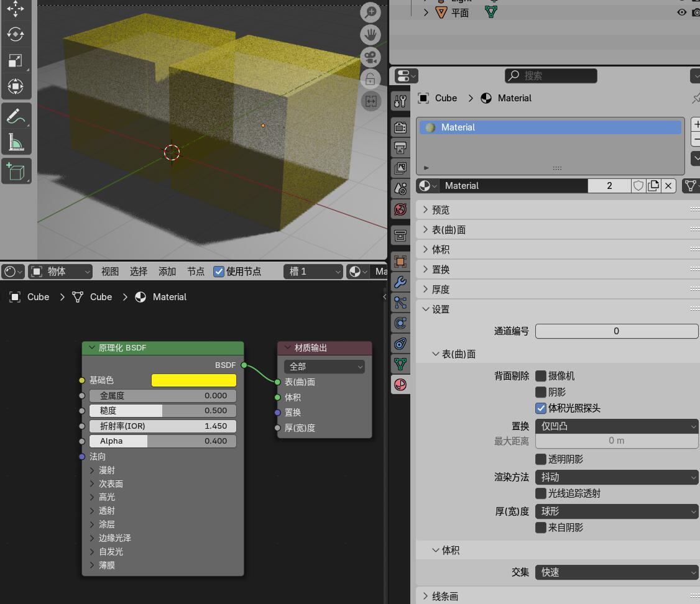Open the 节点 menu in the shader editor

[195, 272]
